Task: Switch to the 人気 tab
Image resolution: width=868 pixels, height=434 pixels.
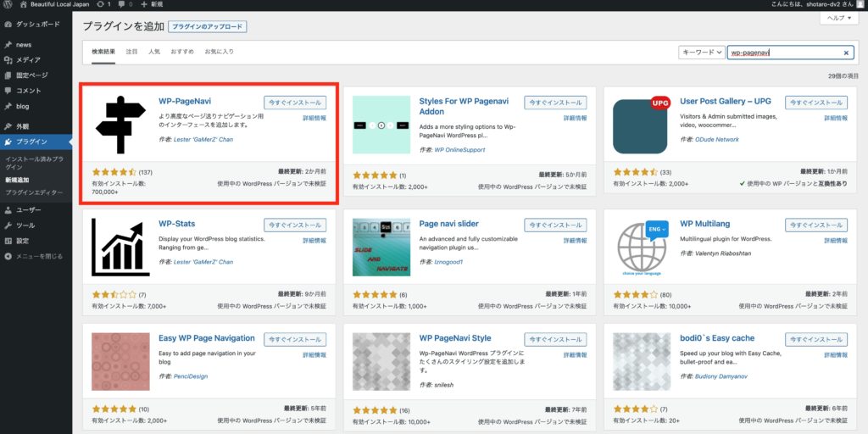Action: click(154, 52)
